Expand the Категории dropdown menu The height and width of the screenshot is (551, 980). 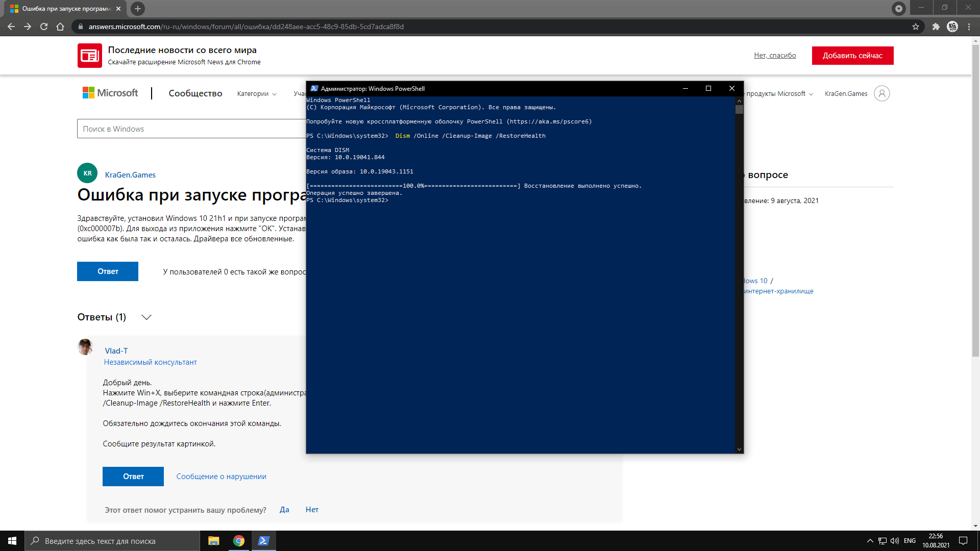(257, 93)
